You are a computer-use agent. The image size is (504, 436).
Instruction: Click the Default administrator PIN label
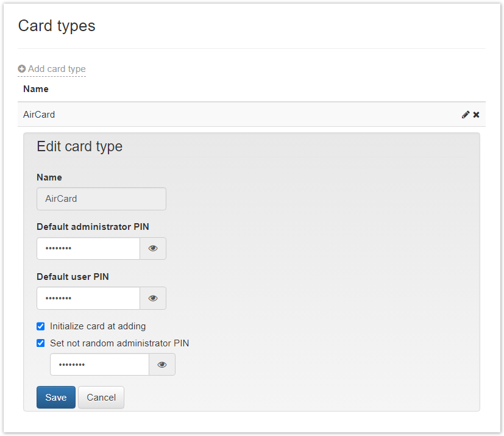click(93, 227)
